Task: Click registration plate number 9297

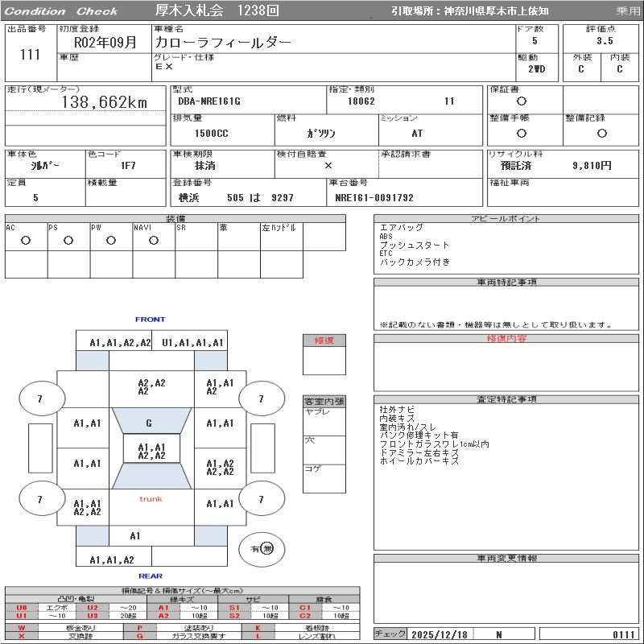Action: [283, 197]
